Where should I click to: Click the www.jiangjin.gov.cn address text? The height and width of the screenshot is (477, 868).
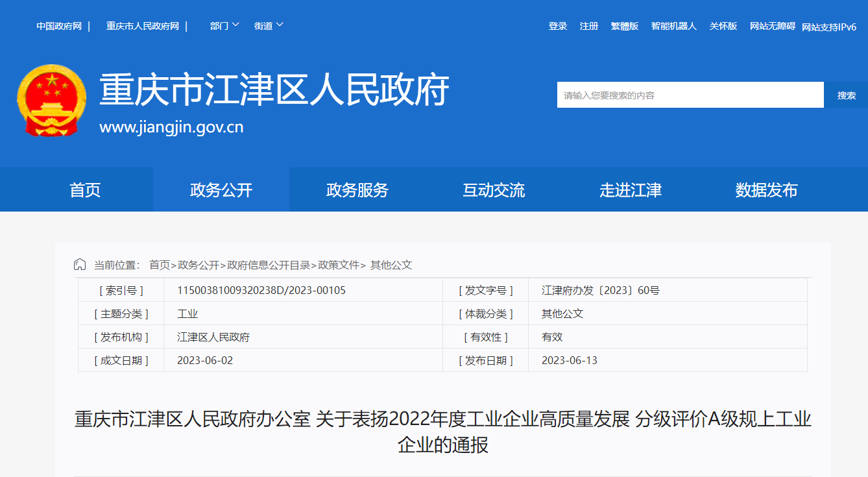pyautogui.click(x=171, y=127)
